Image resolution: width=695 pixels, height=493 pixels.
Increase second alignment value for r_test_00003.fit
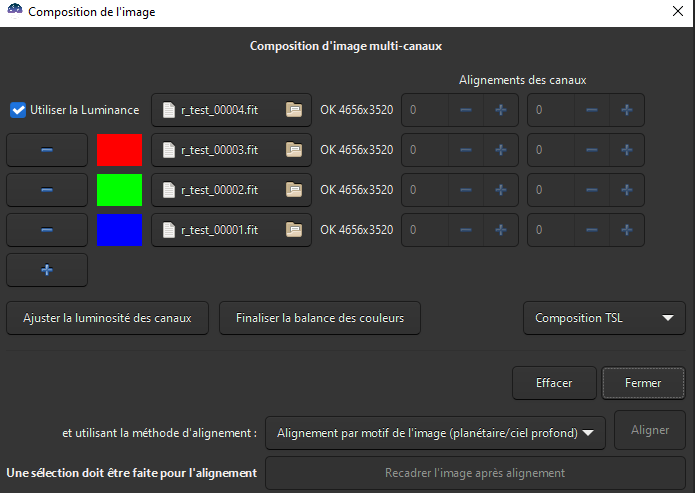(627, 150)
